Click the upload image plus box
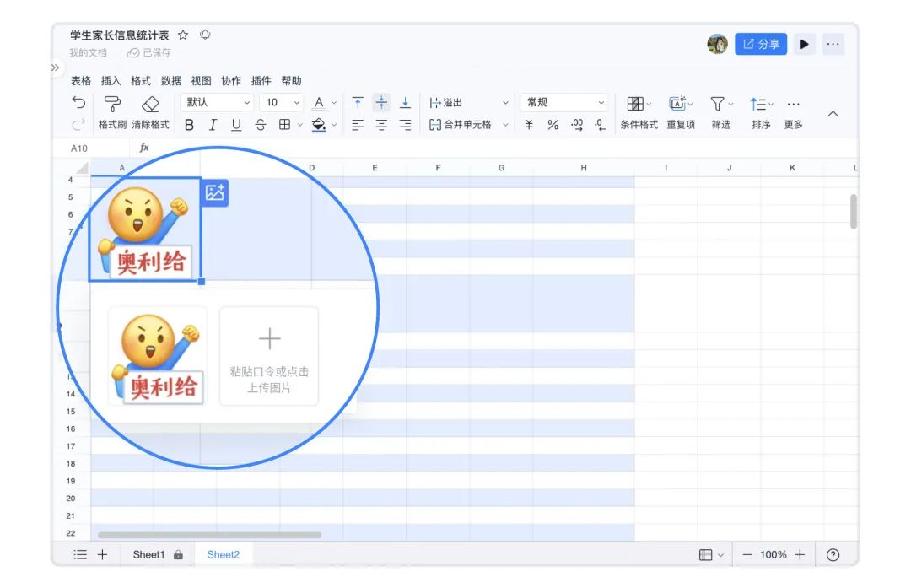Image resolution: width=911 pixels, height=588 pixels. coord(269,356)
